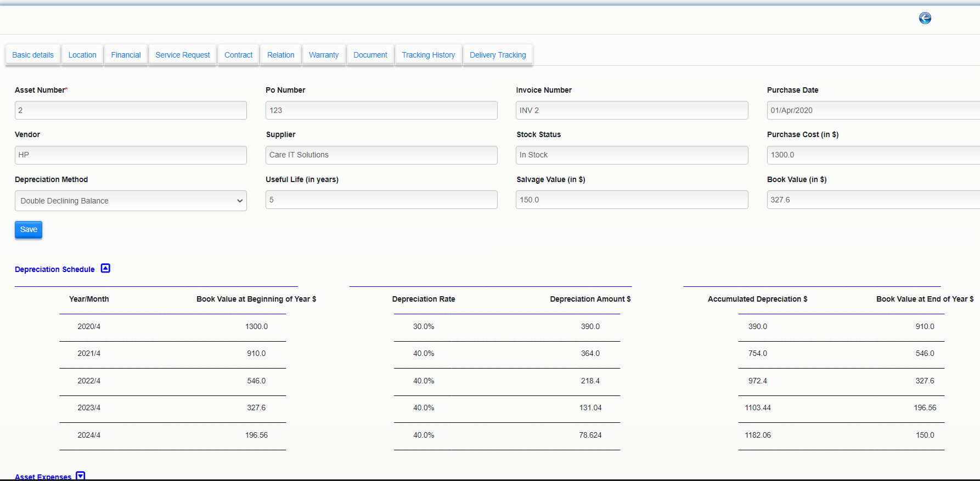980x481 pixels.
Task: Open the Location tab
Action: [x=82, y=55]
